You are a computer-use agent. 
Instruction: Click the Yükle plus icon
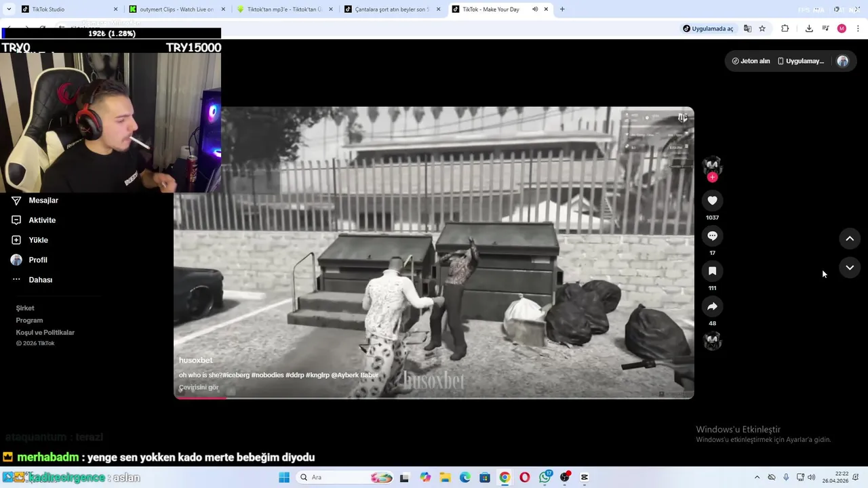tap(16, 240)
